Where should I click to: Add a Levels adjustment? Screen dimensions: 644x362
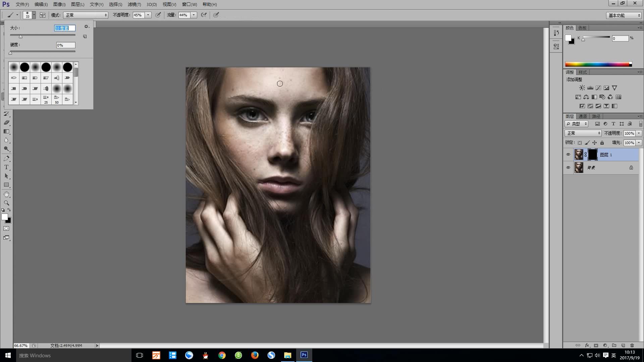(x=590, y=88)
